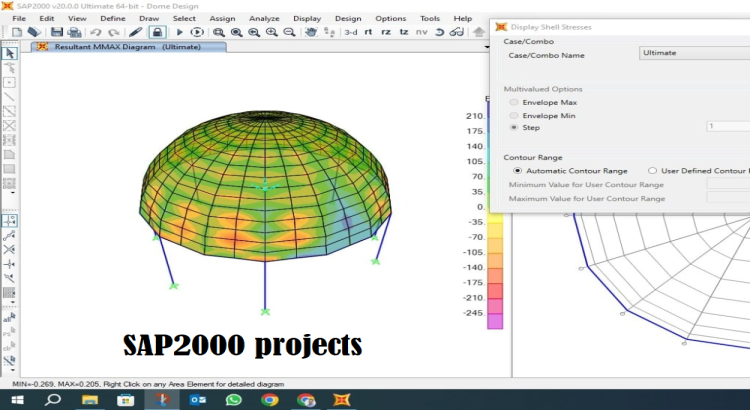Open the Analyze menu
This screenshot has width=750, height=410.
(264, 18)
